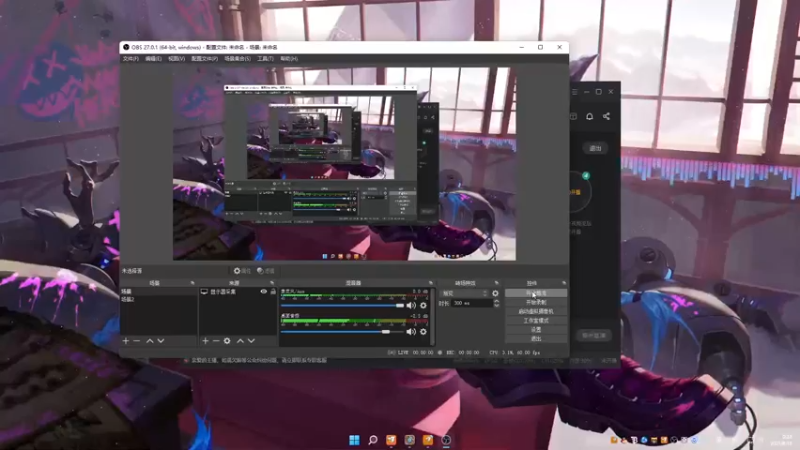The height and width of the screenshot is (450, 800).
Task: Toggle visibility eye of 显示器采集 source
Action: click(x=264, y=291)
